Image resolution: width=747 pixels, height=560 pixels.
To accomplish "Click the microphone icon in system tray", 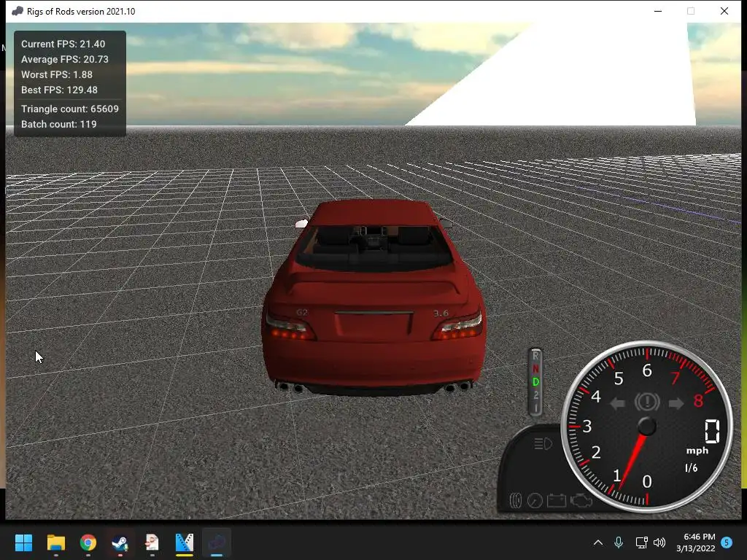I will pyautogui.click(x=619, y=542).
